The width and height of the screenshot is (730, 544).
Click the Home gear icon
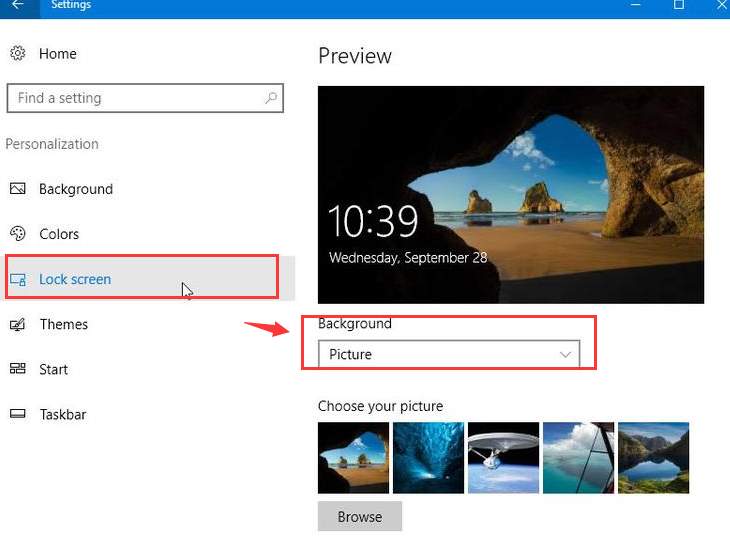coord(17,54)
